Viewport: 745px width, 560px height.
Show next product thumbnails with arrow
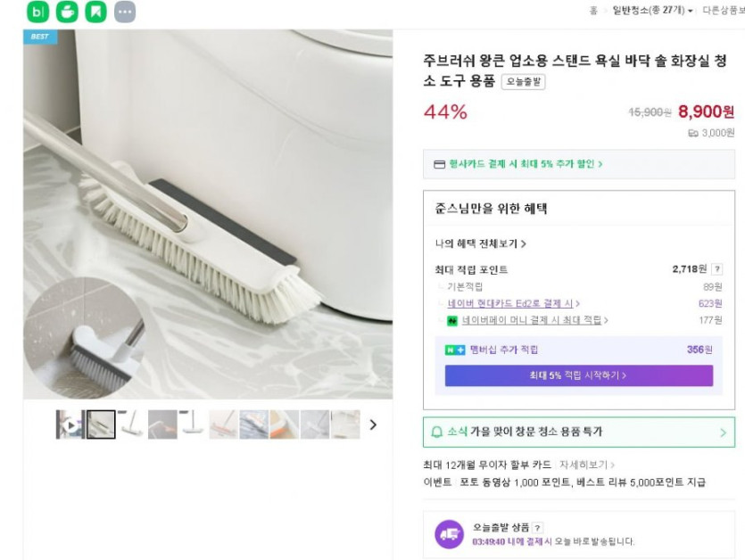373,424
